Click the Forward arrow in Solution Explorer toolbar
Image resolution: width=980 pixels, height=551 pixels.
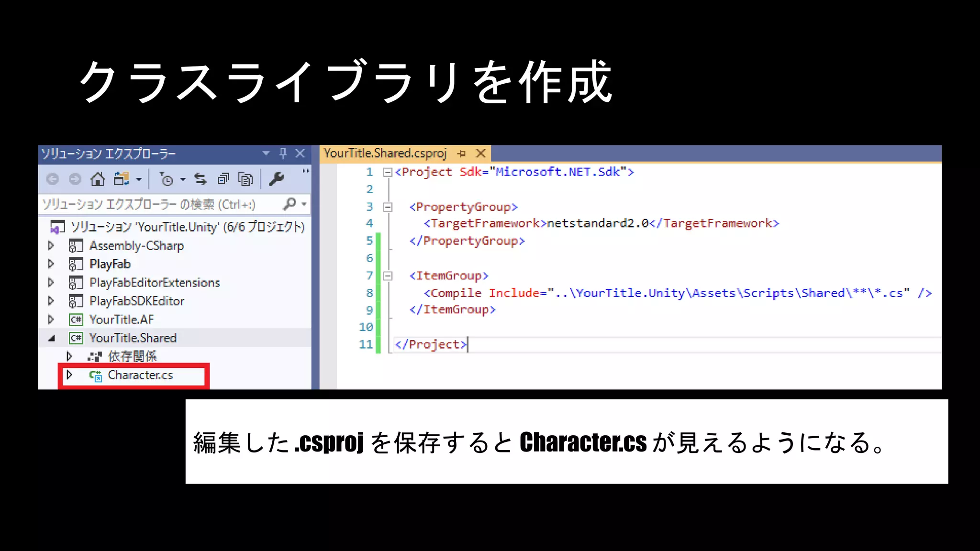point(75,179)
